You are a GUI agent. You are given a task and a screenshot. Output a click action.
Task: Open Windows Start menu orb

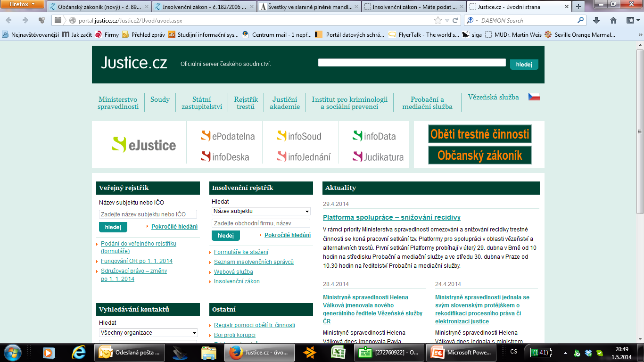click(13, 352)
